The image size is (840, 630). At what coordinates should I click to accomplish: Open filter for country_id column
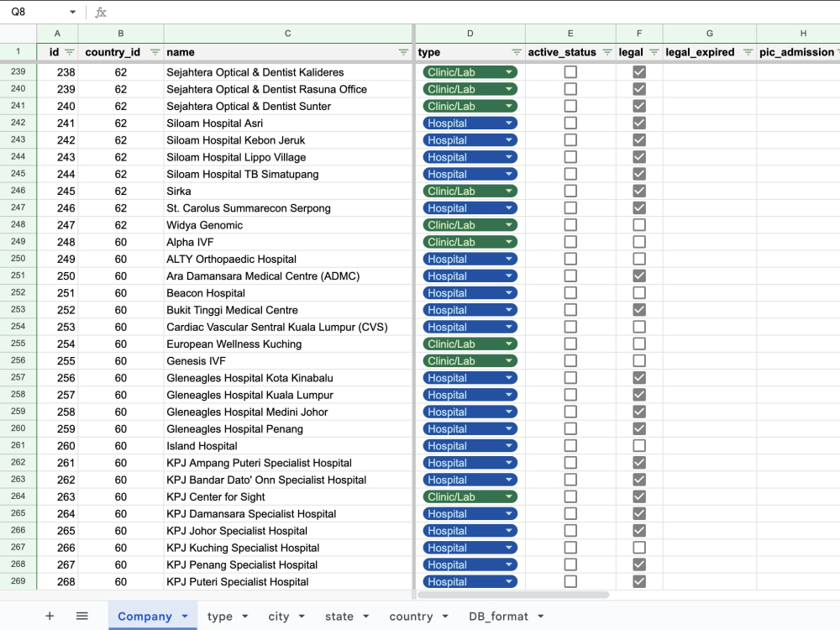(155, 52)
